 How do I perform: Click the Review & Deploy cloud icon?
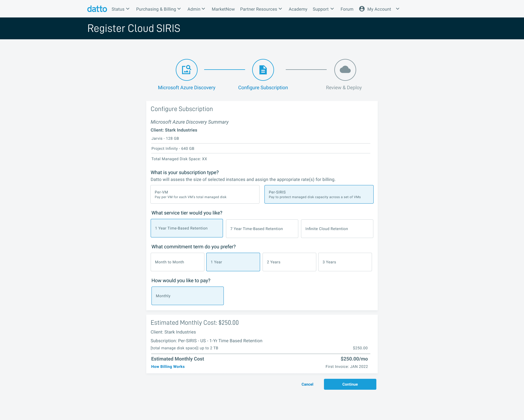pyautogui.click(x=345, y=70)
